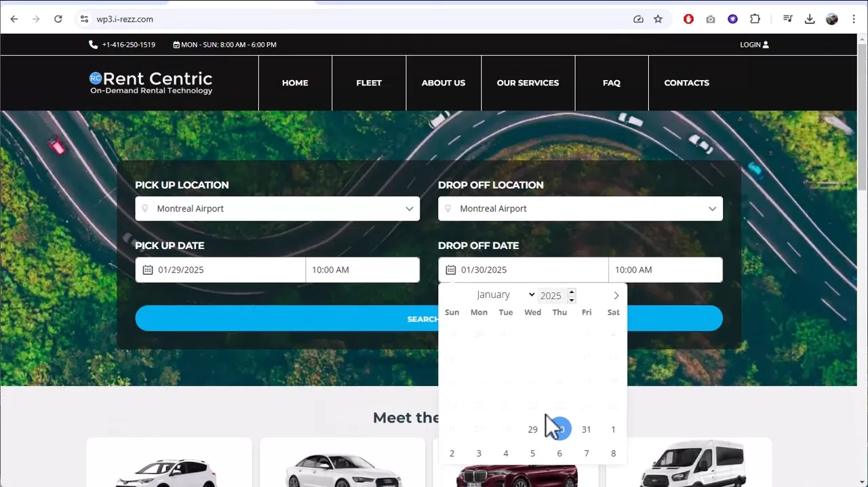This screenshot has height=487, width=868.
Task: Click the pick up date calendar icon
Action: click(147, 270)
